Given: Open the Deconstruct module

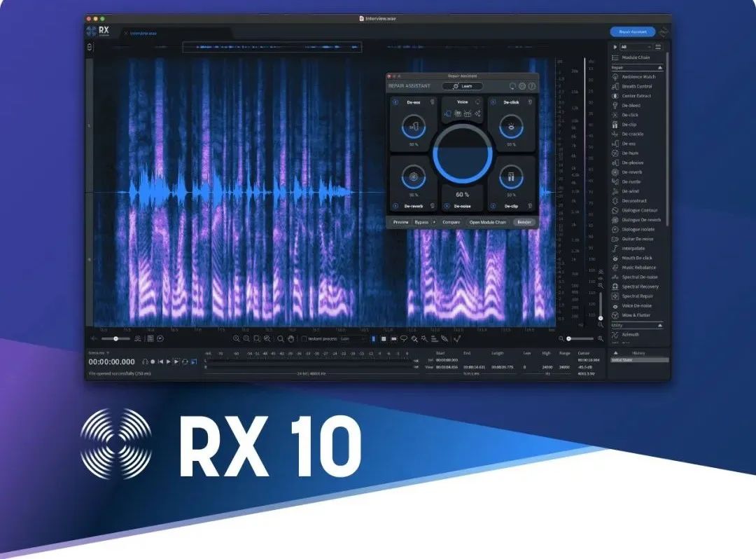Looking at the screenshot, I should pyautogui.click(x=629, y=201).
